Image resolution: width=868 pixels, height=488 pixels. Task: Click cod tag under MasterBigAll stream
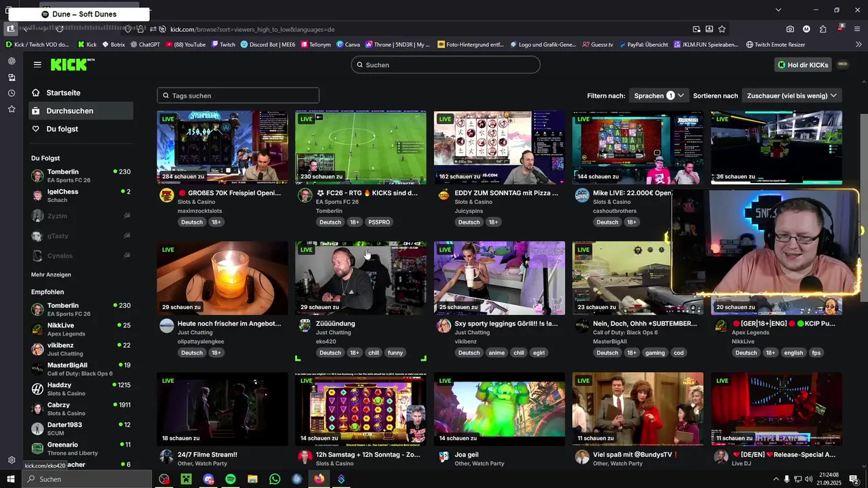679,353
